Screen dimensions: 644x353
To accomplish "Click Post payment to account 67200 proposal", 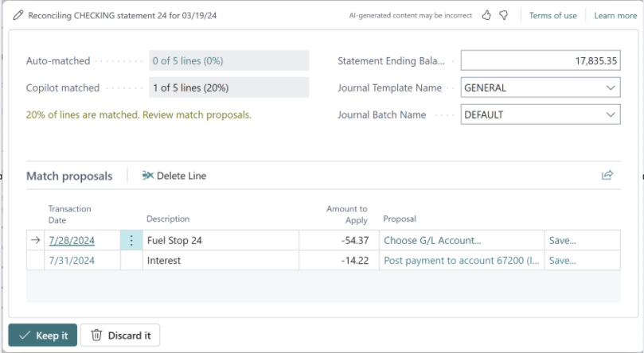I will coord(462,260).
